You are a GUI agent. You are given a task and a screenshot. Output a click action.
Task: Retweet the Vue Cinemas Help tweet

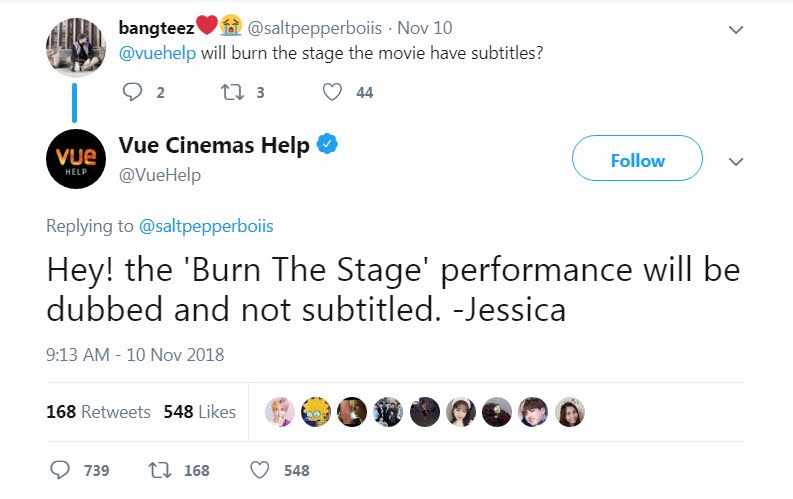(x=159, y=470)
